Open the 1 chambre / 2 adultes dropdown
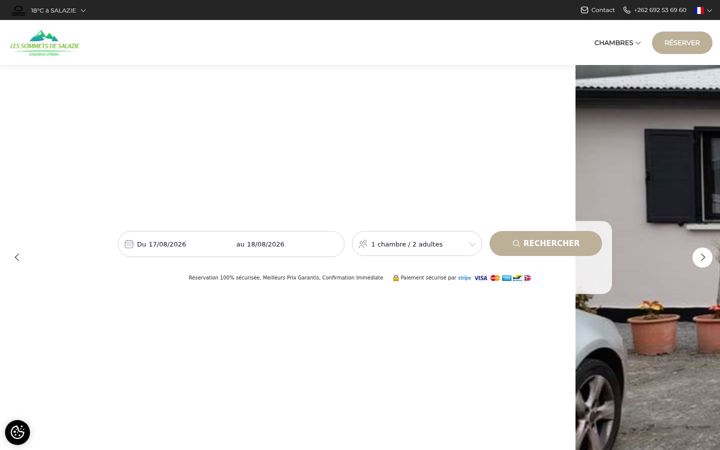Viewport: 720px width, 450px height. point(417,244)
